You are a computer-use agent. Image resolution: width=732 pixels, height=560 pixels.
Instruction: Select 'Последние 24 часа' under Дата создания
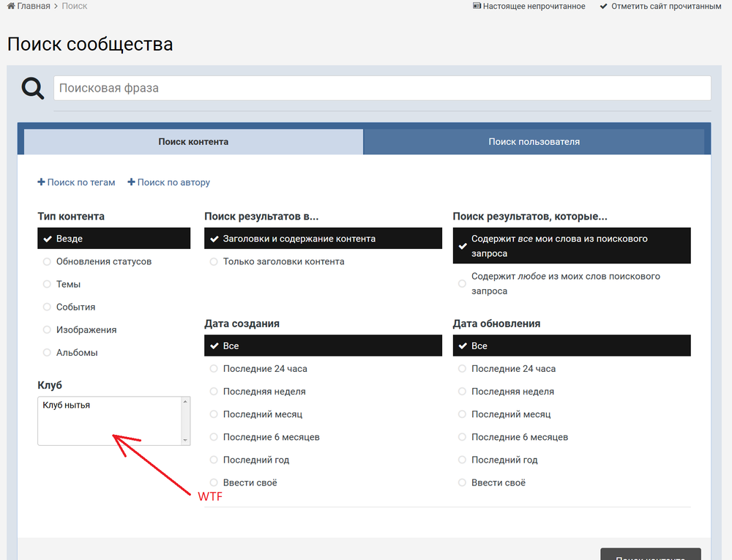pyautogui.click(x=265, y=369)
